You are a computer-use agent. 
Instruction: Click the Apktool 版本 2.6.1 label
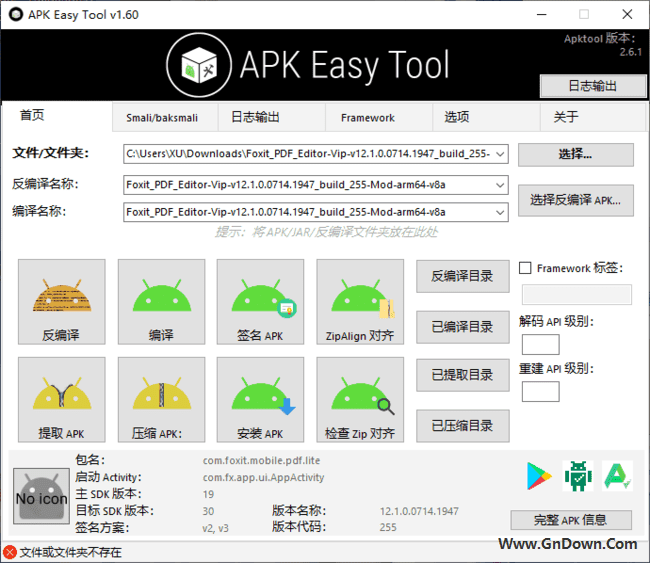(x=603, y=45)
